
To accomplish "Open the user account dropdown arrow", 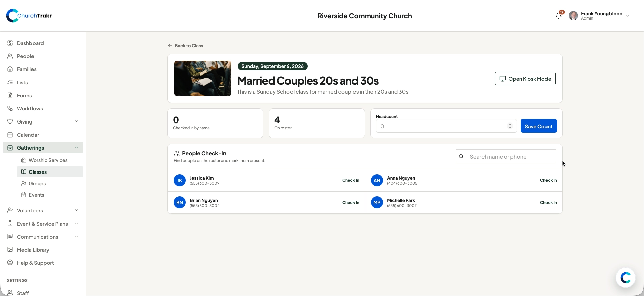I will tap(628, 16).
